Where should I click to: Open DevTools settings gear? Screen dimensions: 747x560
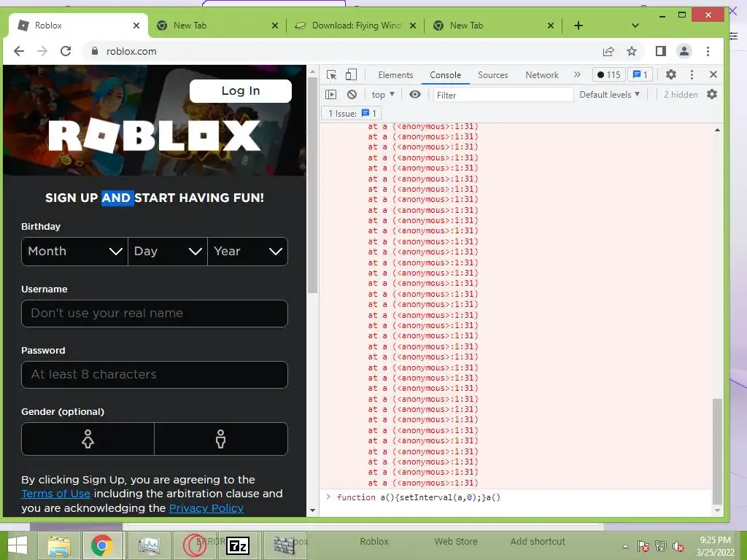pos(671,74)
